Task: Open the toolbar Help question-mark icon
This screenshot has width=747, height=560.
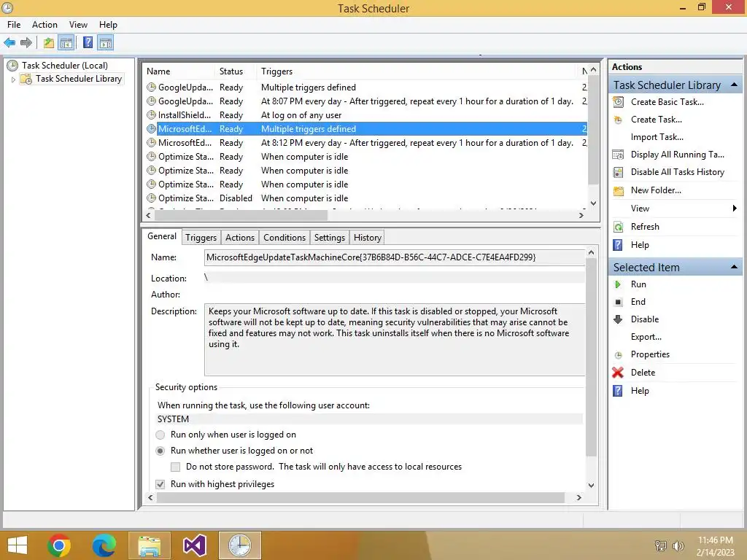Action: click(88, 43)
